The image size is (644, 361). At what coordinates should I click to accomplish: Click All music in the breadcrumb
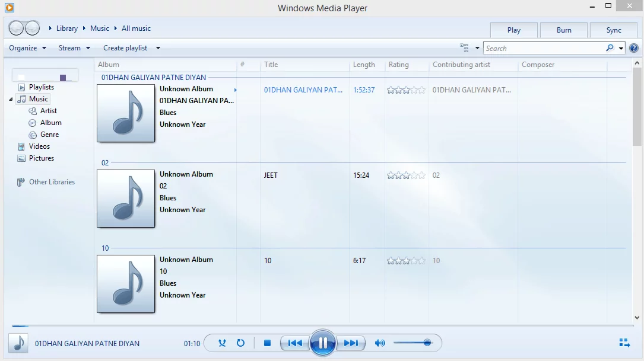[x=136, y=28]
